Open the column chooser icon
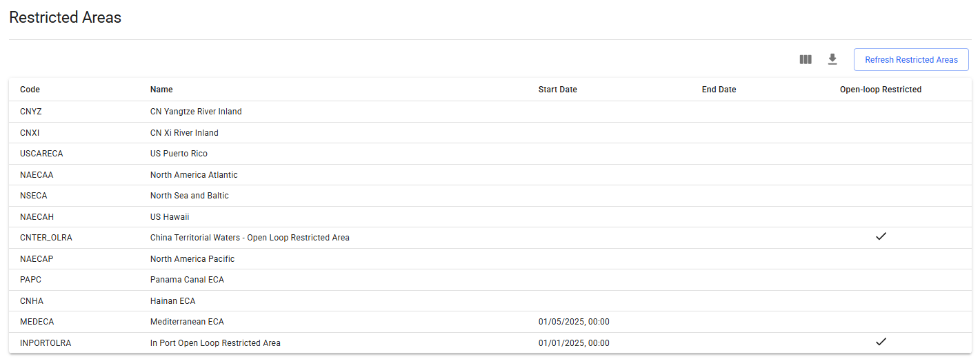 coord(806,59)
